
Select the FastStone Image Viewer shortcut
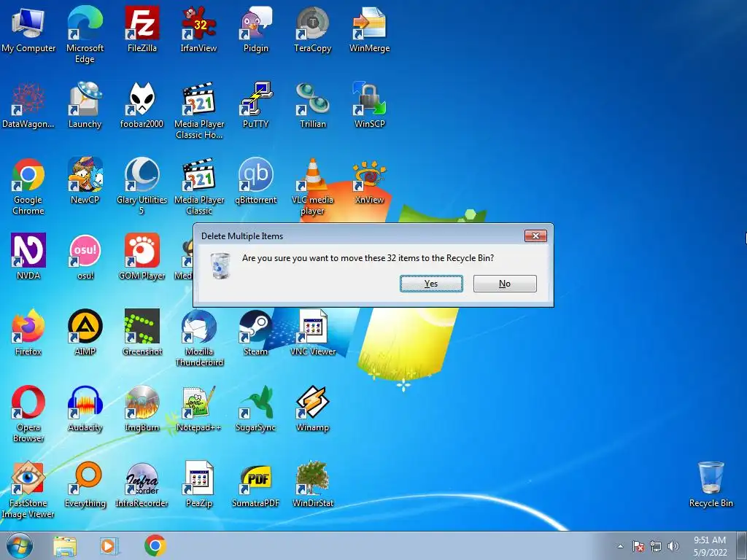tap(28, 490)
